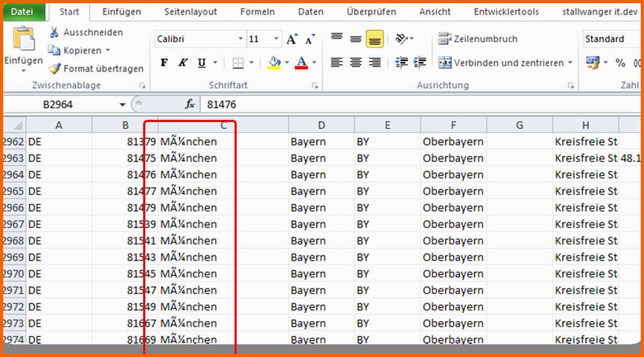Viewport: 644px width, 357px height.
Task: Toggle bold formatting (F)
Action: (164, 63)
